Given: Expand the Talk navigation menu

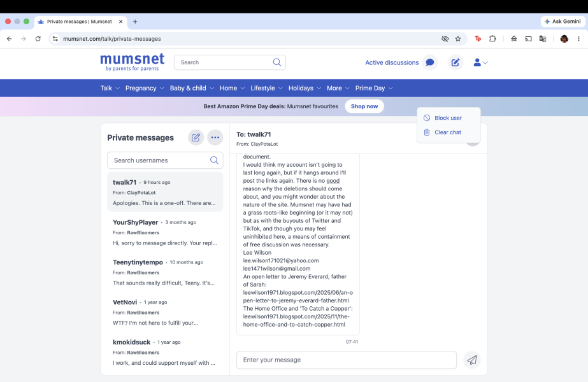Looking at the screenshot, I should (x=110, y=88).
